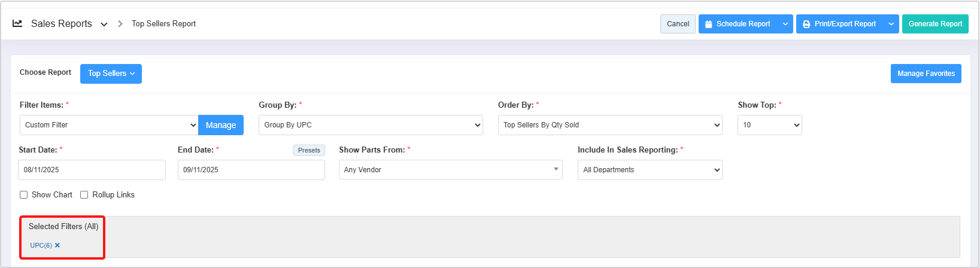
Task: Click the Schedule Report calendar icon
Action: [709, 24]
